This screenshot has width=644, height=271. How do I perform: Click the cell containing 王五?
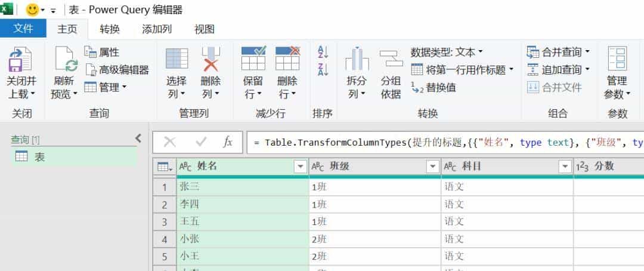pyautogui.click(x=242, y=221)
